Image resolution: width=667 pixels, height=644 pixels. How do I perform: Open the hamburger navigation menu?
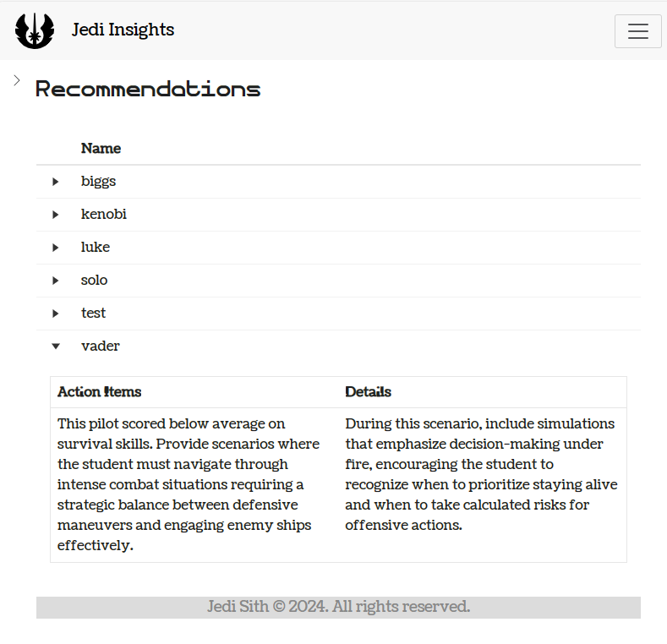click(637, 31)
